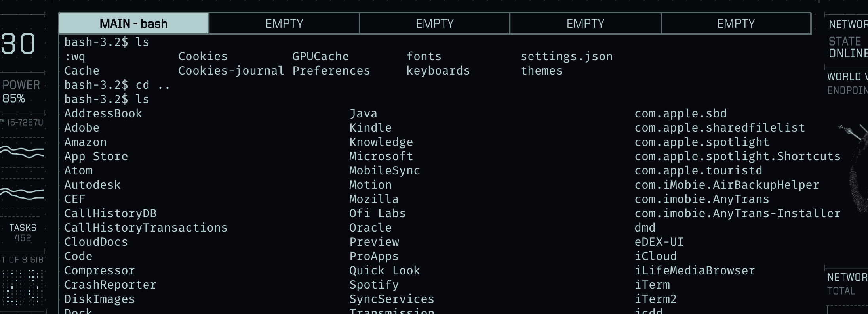The image size is (868, 314).
Task: Select the 'Spotify' entry
Action: click(x=374, y=285)
